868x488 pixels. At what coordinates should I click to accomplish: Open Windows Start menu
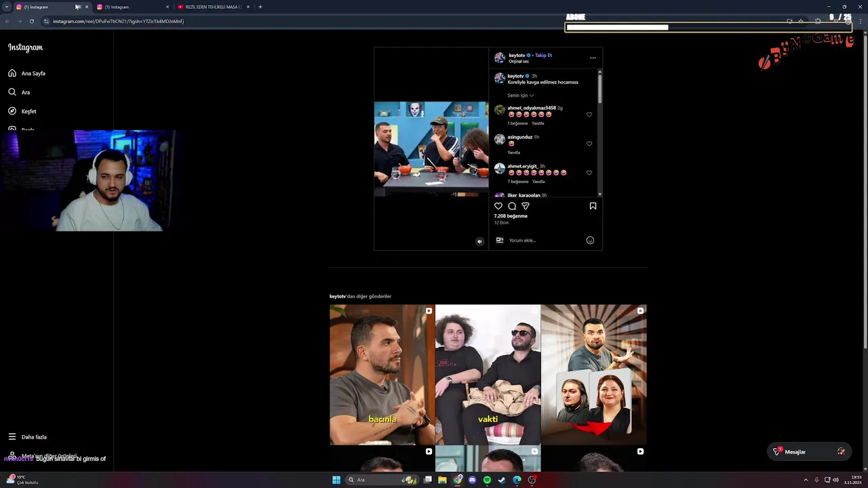[336, 480]
